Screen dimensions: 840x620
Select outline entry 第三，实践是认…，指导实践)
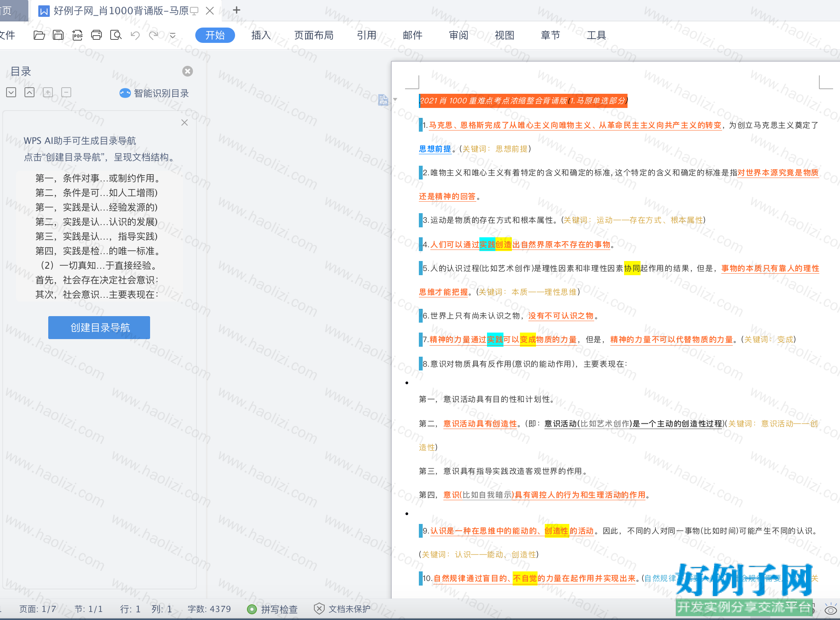click(96, 237)
